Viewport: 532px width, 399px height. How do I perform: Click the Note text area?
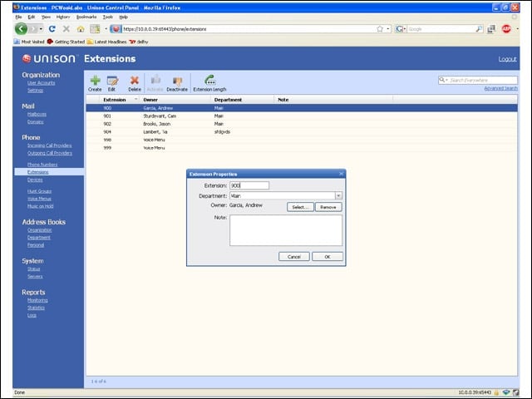pos(286,230)
